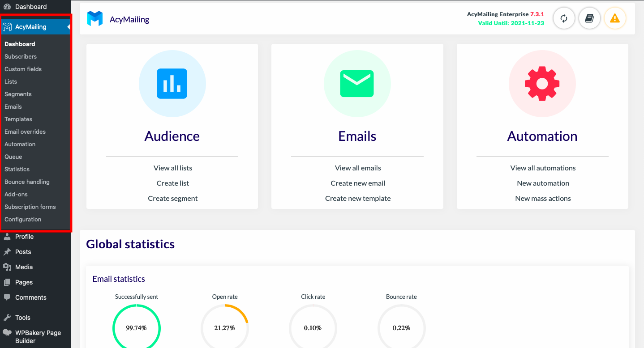Click the AcyMailing Enterprise 7.3.1 version text
Image resolution: width=644 pixels, height=348 pixels.
pyautogui.click(x=506, y=14)
